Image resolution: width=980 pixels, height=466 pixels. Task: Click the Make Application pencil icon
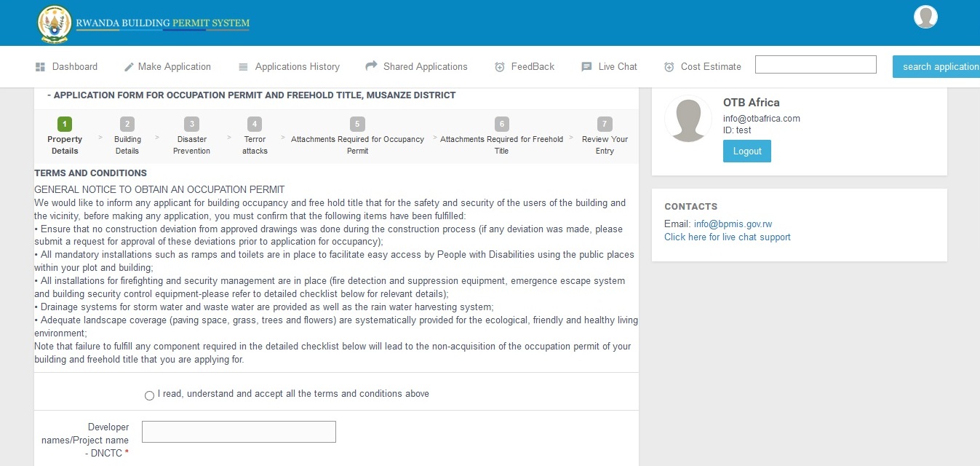click(x=129, y=66)
